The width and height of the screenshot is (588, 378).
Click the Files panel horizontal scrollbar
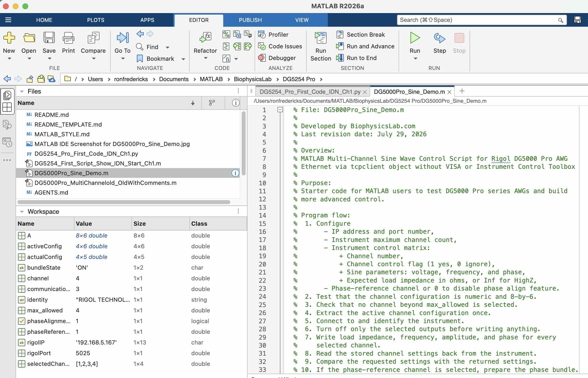(x=124, y=202)
